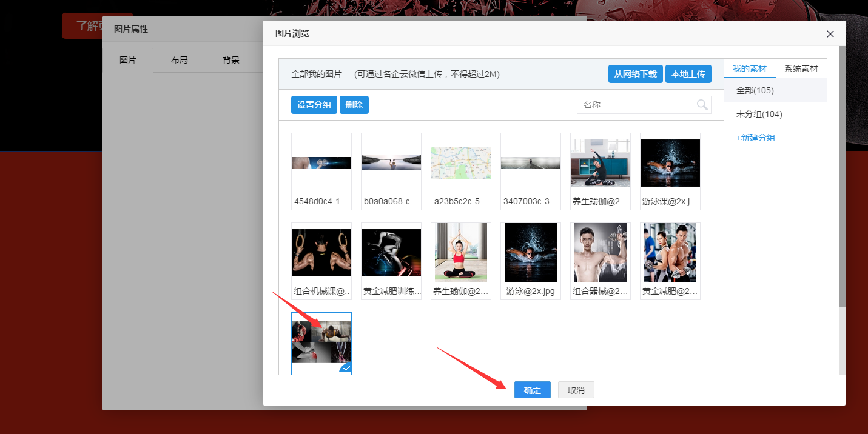Click the dialog's vertical scrollbar
Screen dimensions: 868x434
842,182
